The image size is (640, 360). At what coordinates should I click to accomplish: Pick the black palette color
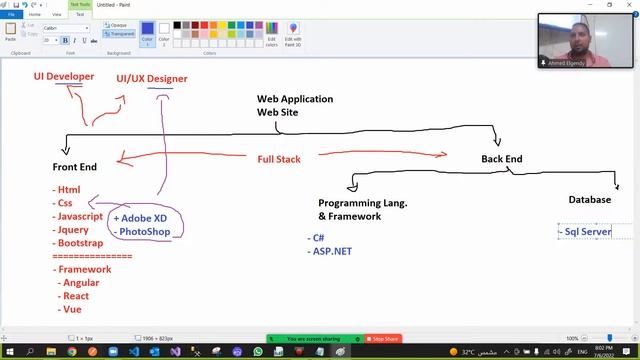click(x=177, y=25)
